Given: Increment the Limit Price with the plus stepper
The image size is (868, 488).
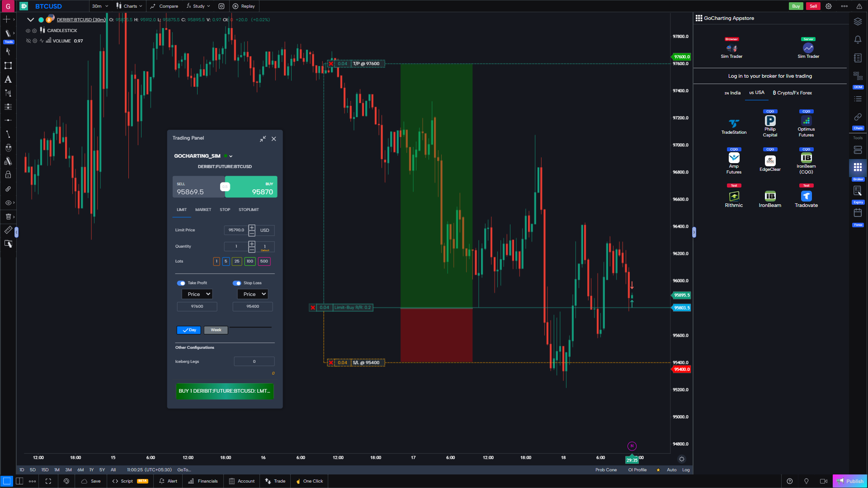Looking at the screenshot, I should click(x=252, y=228).
